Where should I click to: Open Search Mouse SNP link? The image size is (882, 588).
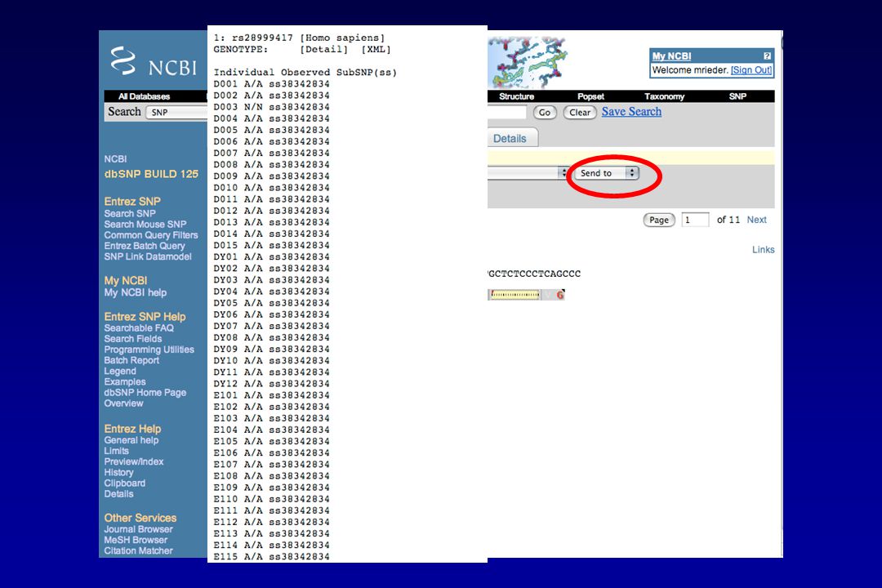[x=145, y=225]
